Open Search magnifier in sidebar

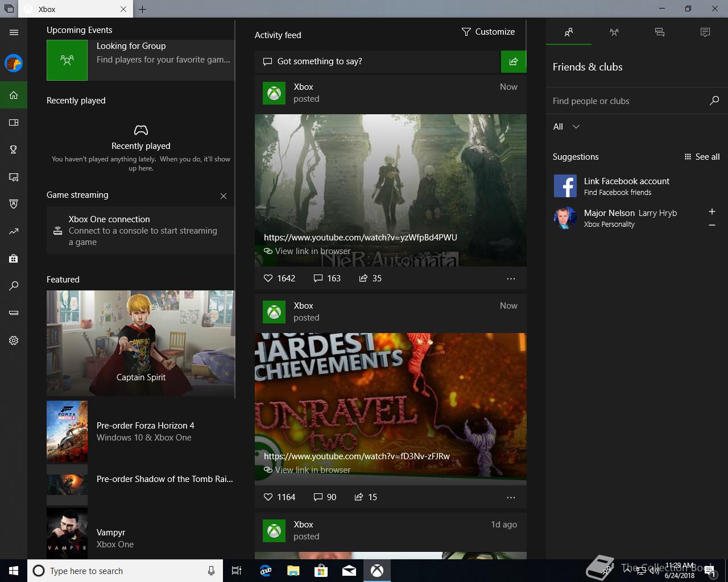point(14,286)
